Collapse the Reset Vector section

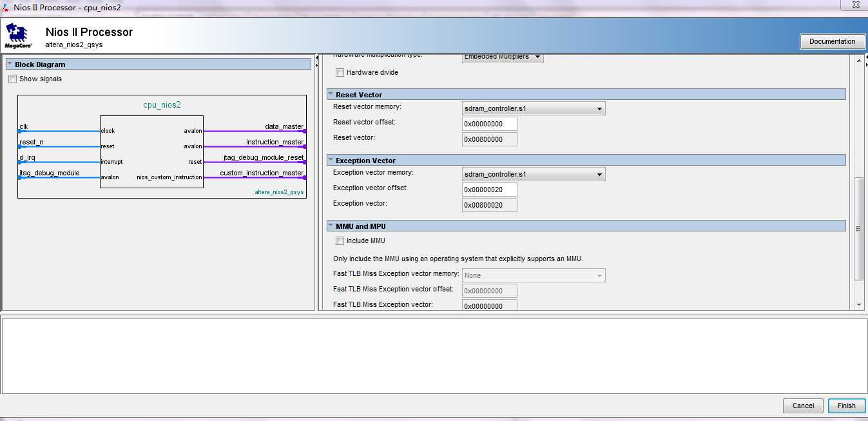tap(331, 95)
